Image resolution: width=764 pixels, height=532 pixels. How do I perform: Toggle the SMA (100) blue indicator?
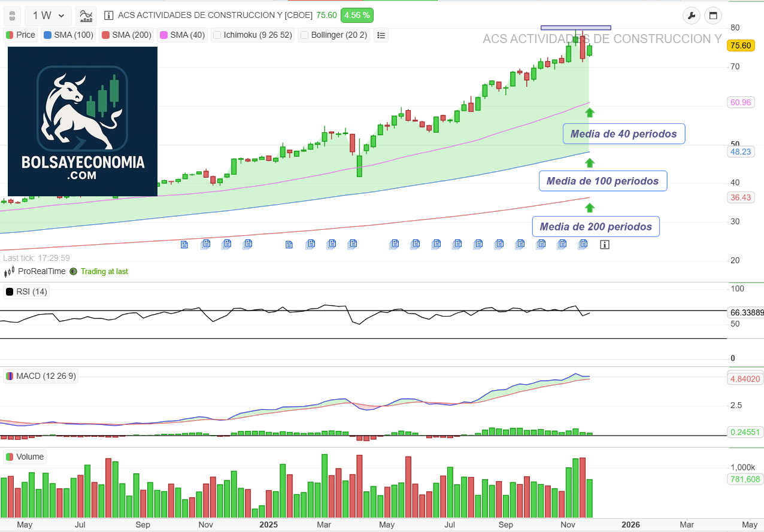(x=68, y=35)
